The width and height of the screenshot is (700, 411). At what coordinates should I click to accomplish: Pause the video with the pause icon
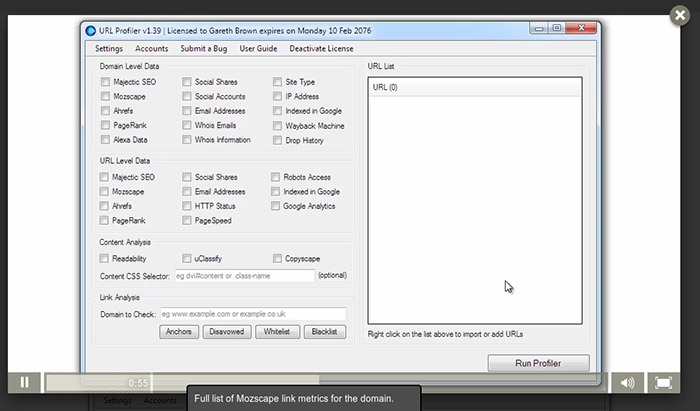click(25, 382)
